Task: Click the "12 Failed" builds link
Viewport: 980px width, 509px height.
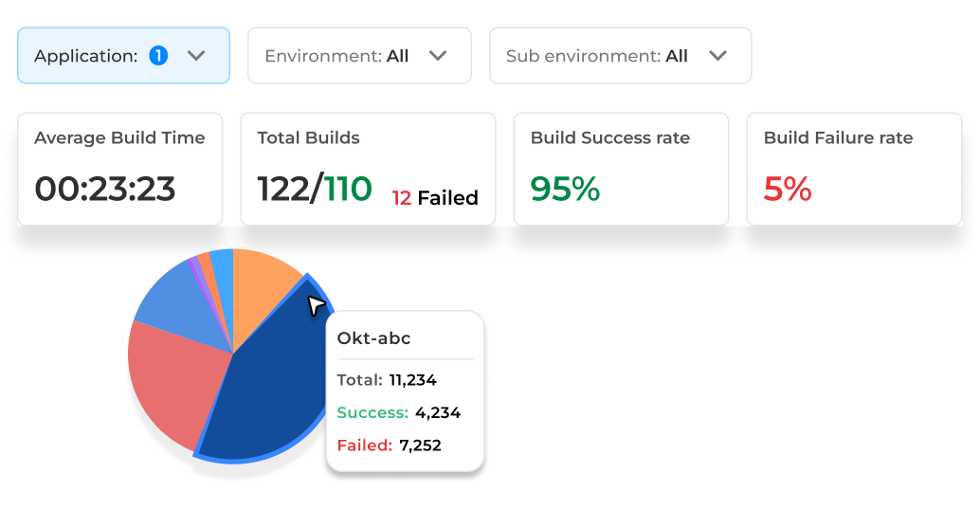Action: point(435,198)
